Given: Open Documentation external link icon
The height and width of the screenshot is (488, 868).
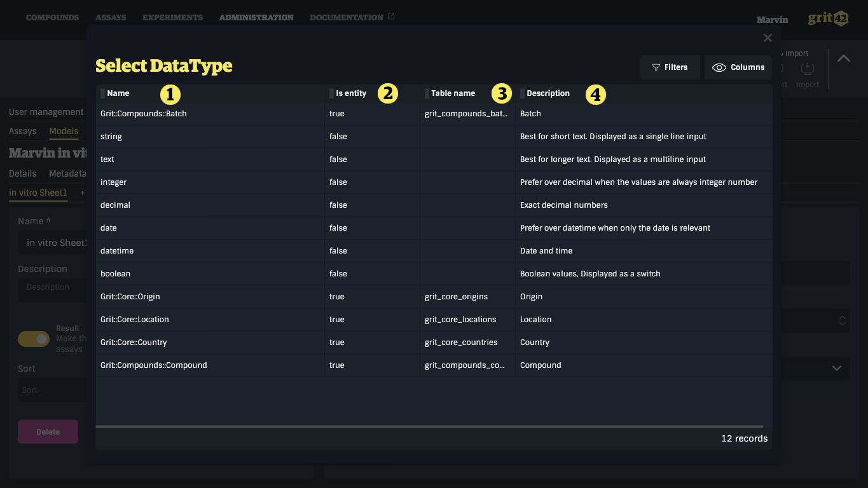Looking at the screenshot, I should pos(391,17).
